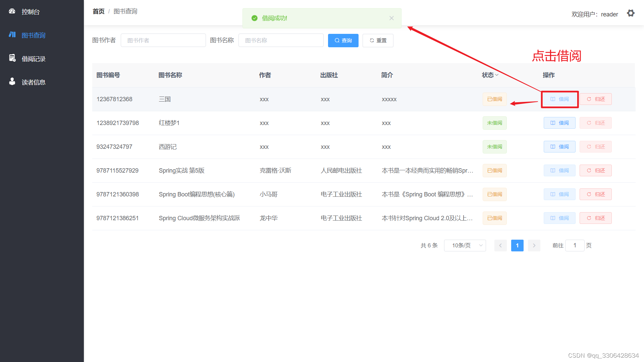Return the book 西游记

[x=596, y=147]
